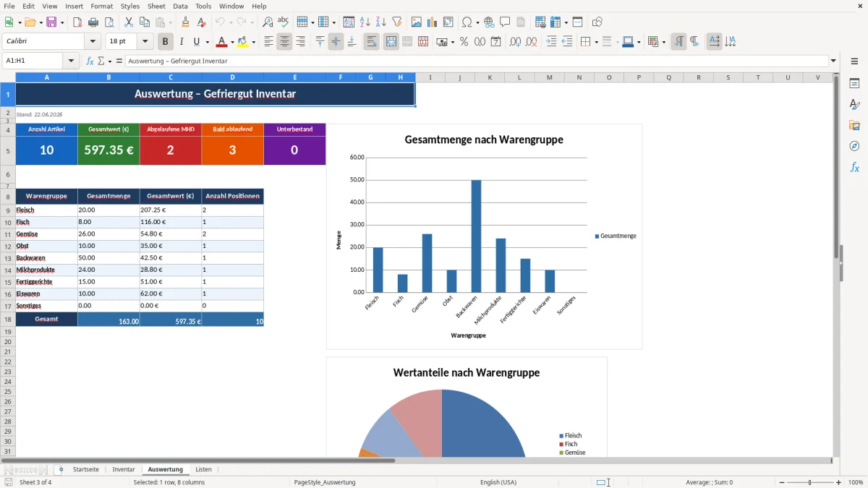Expand the Name Box dropdown
The height and width of the screenshot is (488, 868).
(x=72, y=61)
